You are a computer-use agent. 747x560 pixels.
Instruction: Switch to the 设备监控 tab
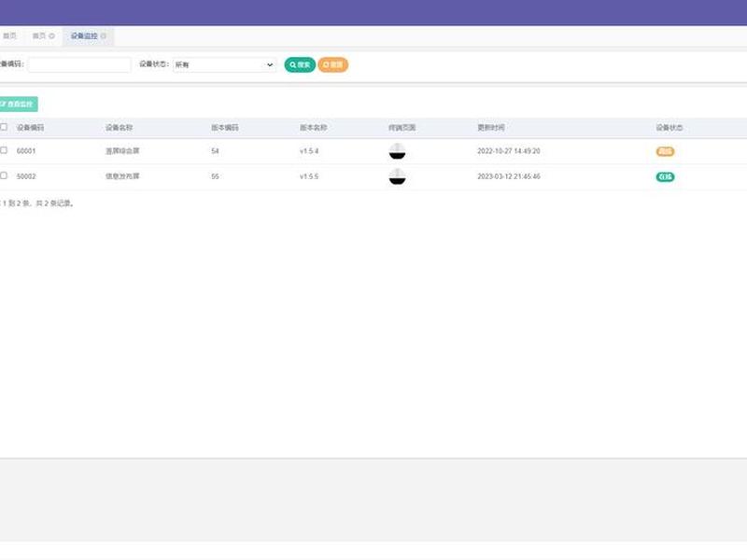pyautogui.click(x=84, y=36)
